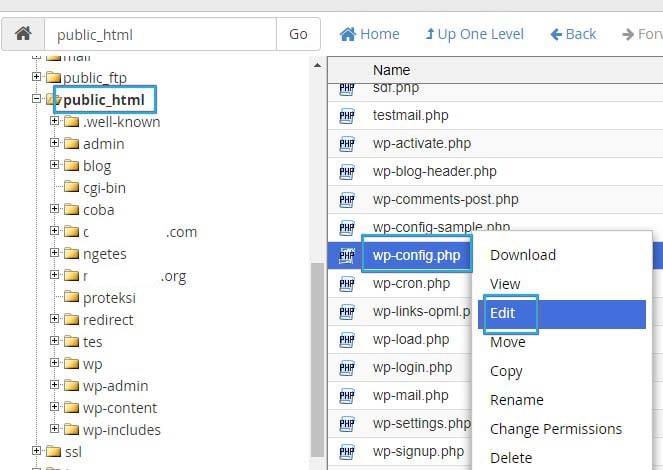
Task: Expand the wp-admin folder
Action: point(54,385)
